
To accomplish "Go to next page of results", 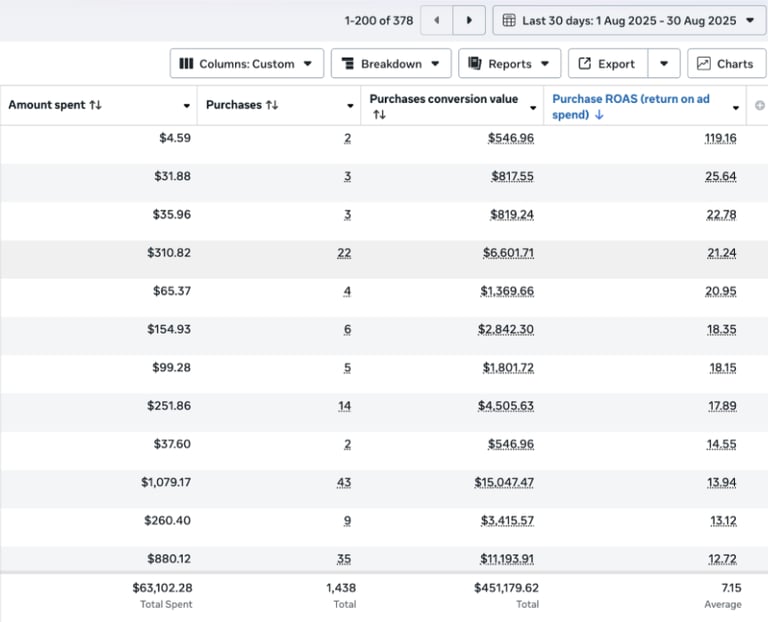I will [469, 20].
